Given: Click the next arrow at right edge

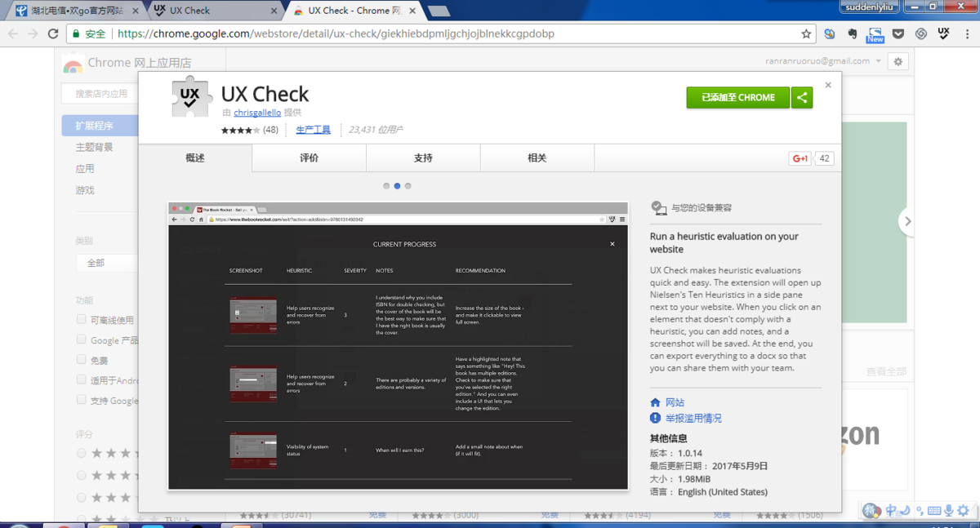Looking at the screenshot, I should tap(907, 221).
